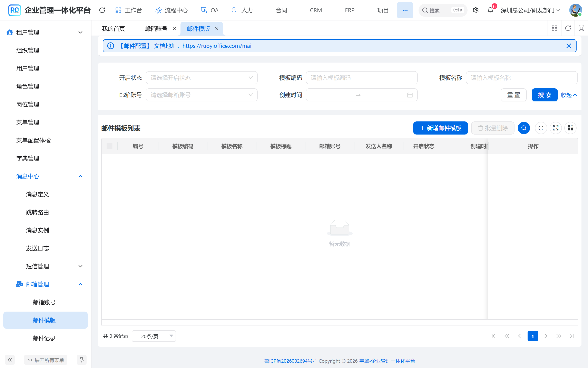The width and height of the screenshot is (588, 368).
Task: Pin the sidebar menu icon
Action: (x=82, y=360)
